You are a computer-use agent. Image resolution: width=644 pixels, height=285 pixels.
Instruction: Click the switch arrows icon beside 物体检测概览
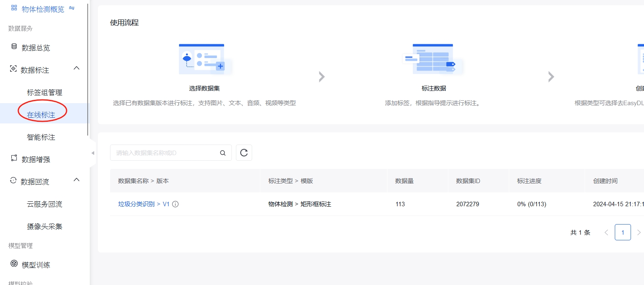point(72,8)
